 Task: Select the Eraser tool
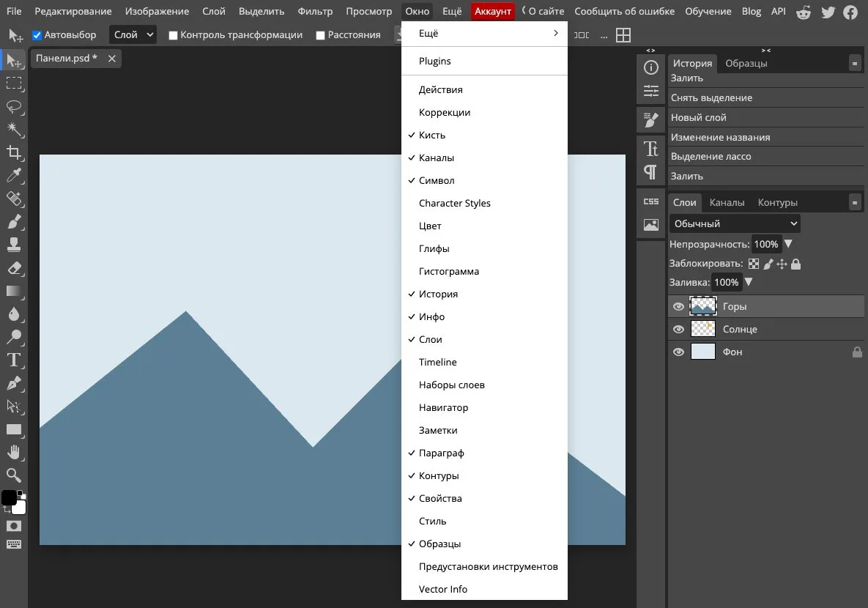point(14,268)
